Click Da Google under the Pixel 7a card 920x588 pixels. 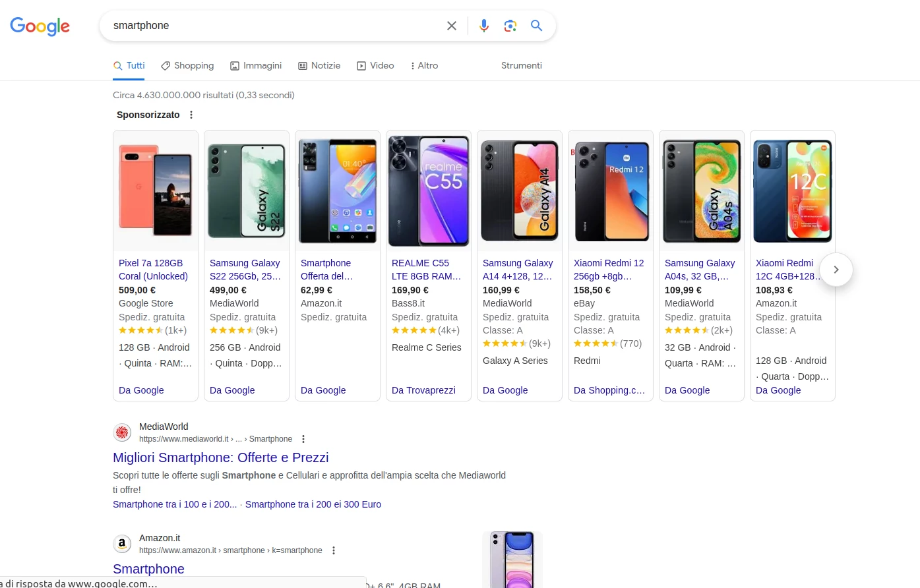(x=141, y=390)
